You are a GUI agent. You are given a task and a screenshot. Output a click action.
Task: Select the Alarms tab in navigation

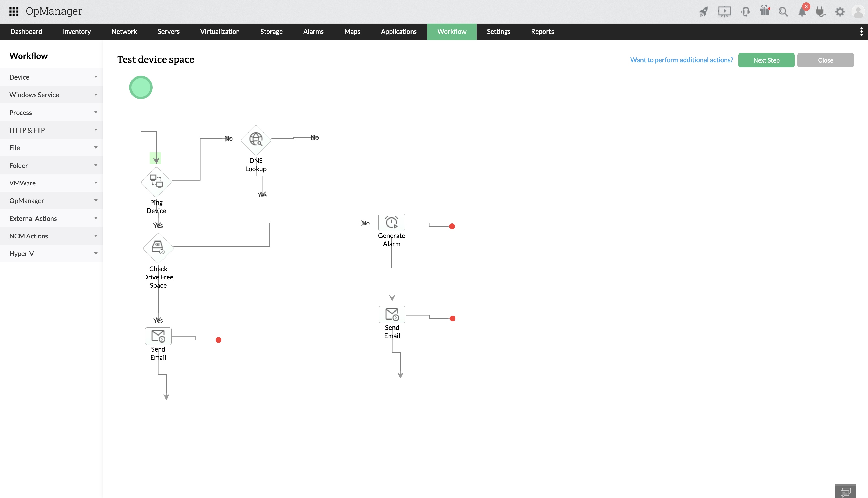pyautogui.click(x=313, y=31)
